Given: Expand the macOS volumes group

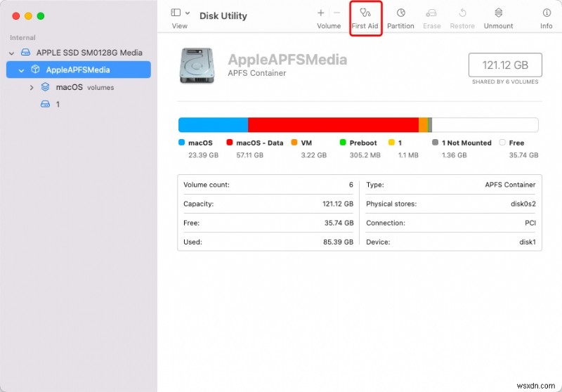Looking at the screenshot, I should [x=32, y=87].
